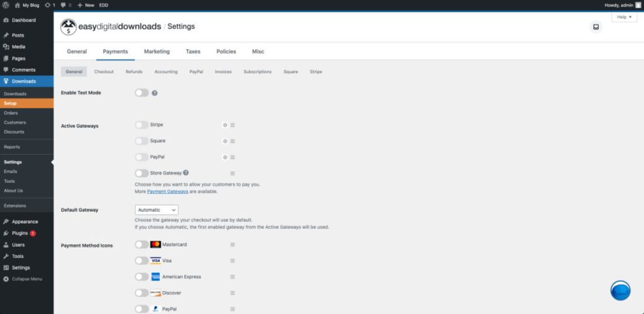Click the Stripe gateway reorder handle
Screen dimensions: 644x314
pos(232,125)
